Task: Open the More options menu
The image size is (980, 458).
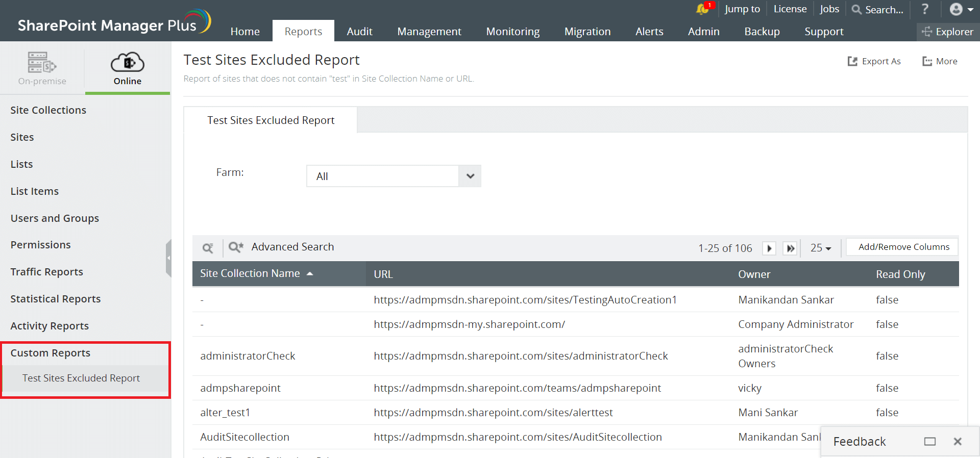Action: tap(940, 61)
